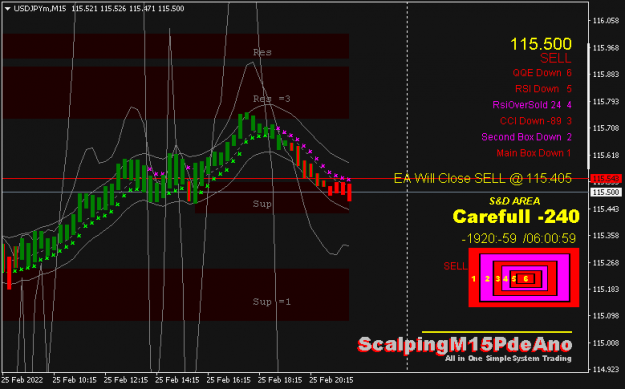Click number 3 in the nested boxes
Image resolution: width=625 pixels, height=389 pixels.
(497, 279)
